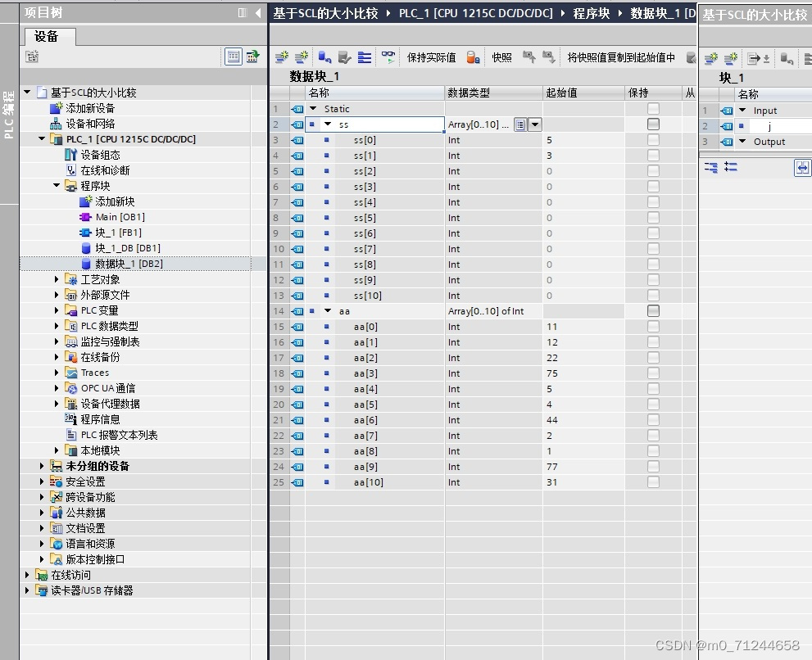Collapse the Static section arrow
Image resolution: width=812 pixels, height=660 pixels.
click(313, 109)
